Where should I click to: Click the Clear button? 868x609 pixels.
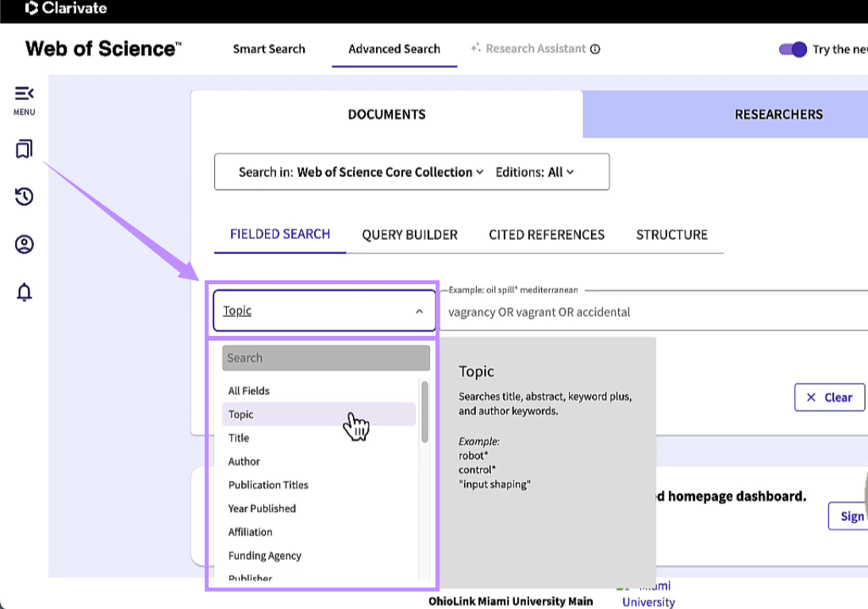pos(828,397)
